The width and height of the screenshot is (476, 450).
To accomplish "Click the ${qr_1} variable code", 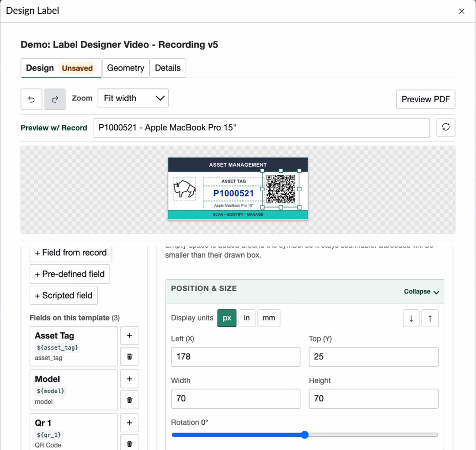I will [49, 435].
